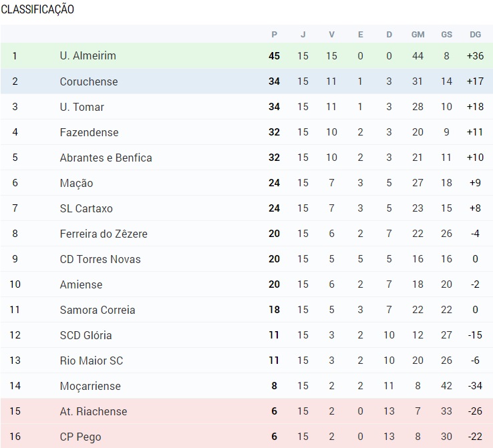Click At. Riachense team link
This screenshot has width=493, height=448.
click(x=93, y=411)
